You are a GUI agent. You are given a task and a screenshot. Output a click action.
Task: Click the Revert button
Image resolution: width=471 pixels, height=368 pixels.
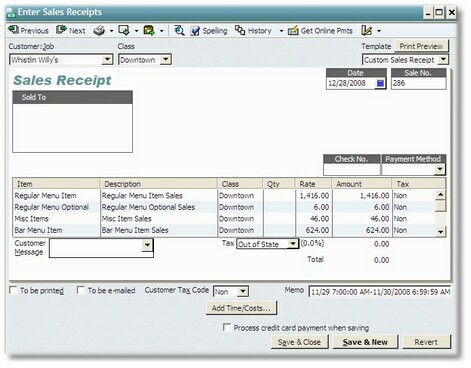pos(426,342)
